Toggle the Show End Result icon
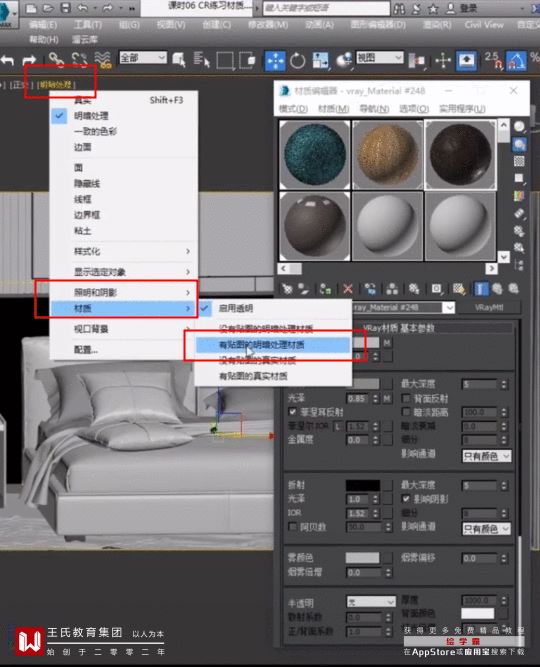 481,289
